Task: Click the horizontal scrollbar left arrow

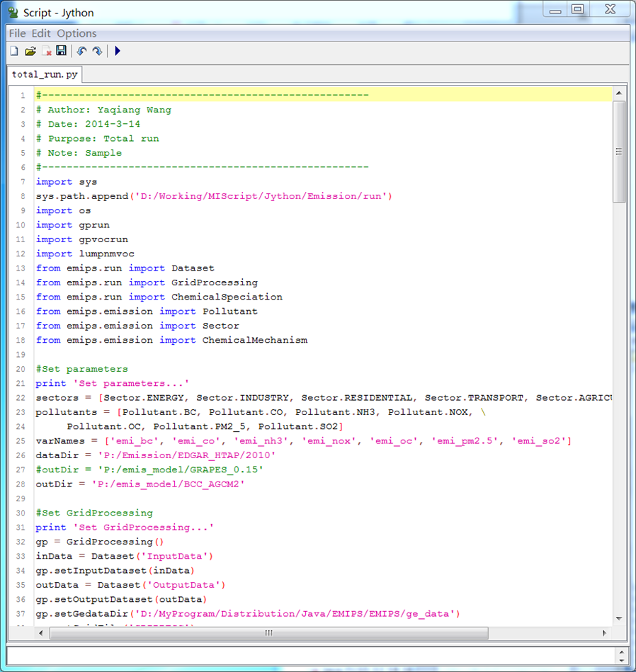Action: click(42, 633)
